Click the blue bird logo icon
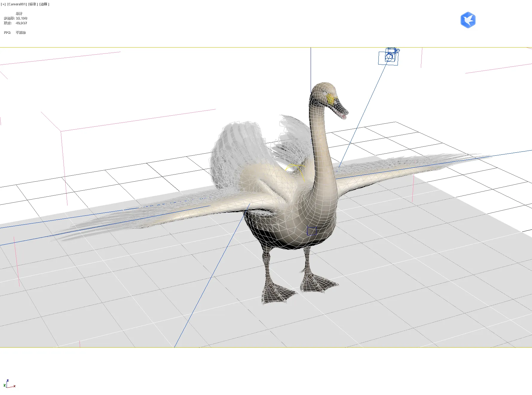The width and height of the screenshot is (532, 395). (468, 20)
